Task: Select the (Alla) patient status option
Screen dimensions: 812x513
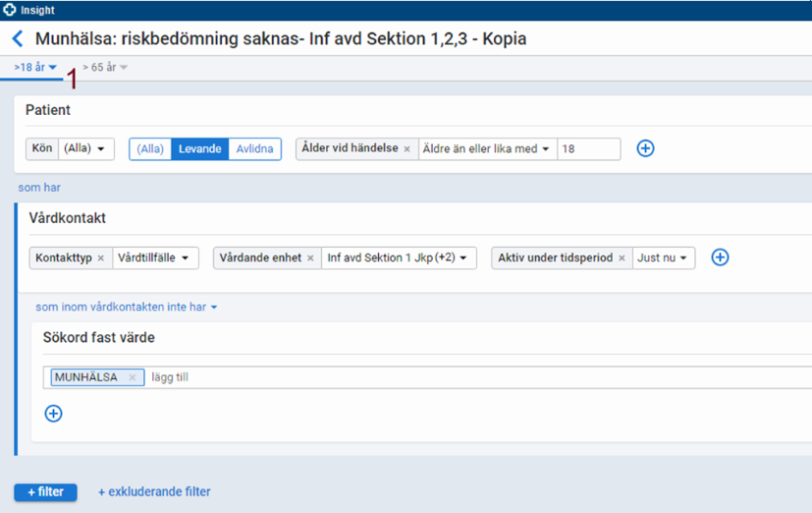Action: tap(150, 148)
